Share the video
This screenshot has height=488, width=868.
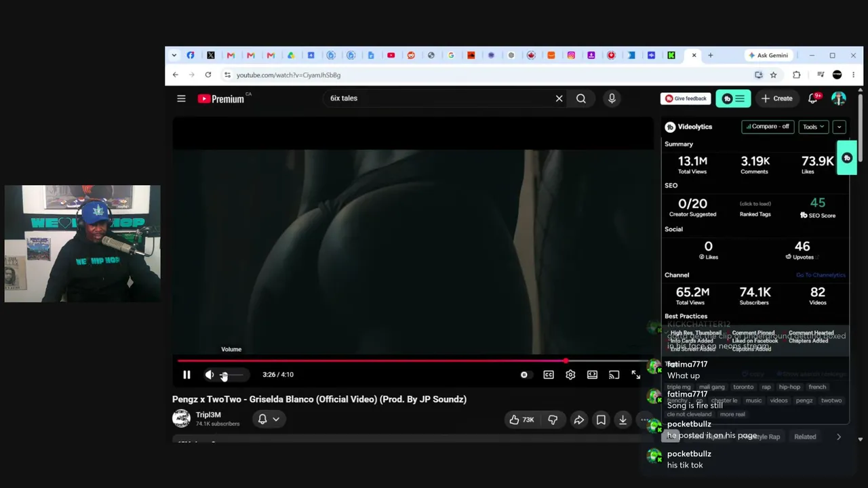click(578, 420)
